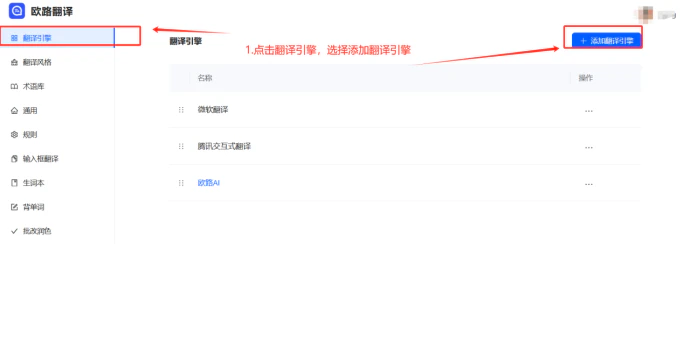Screen dimensions: 690x364
Task: Click the 生词本 notebook icon
Action: [14, 183]
